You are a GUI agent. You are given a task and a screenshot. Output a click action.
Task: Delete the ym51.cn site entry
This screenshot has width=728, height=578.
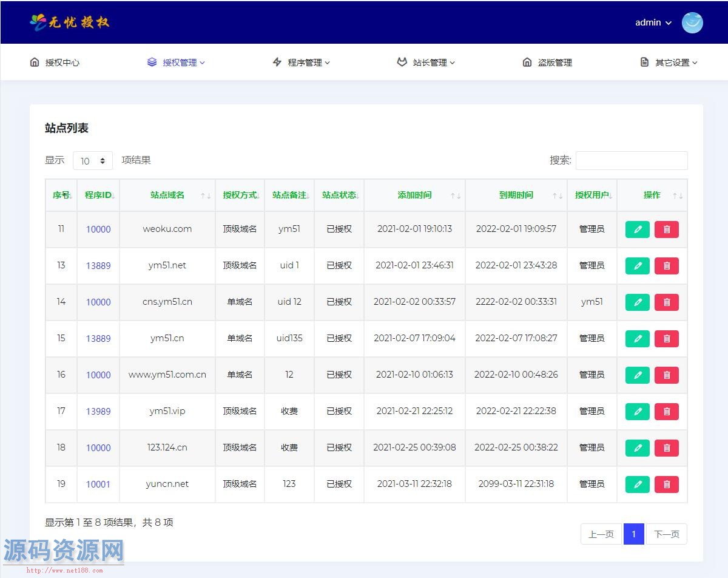pos(666,339)
